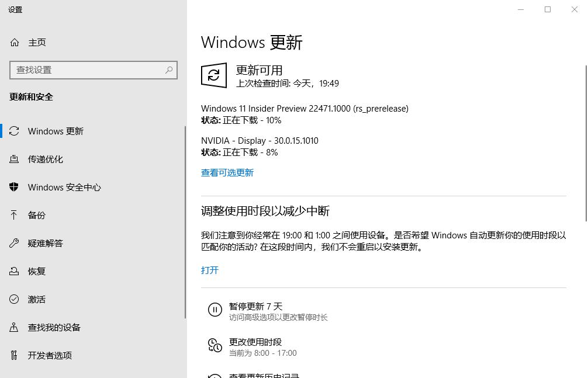The image size is (588, 378).
Task: Click the 备份 sidebar icon
Action: (16, 215)
